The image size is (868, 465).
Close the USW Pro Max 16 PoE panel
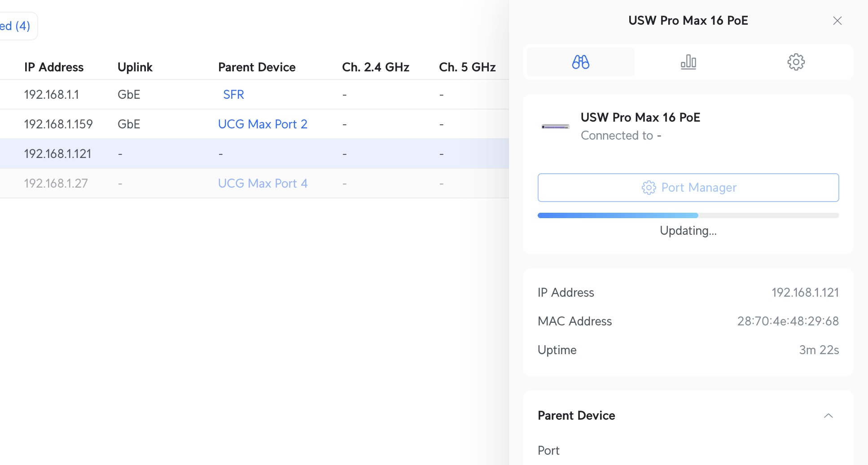(837, 21)
